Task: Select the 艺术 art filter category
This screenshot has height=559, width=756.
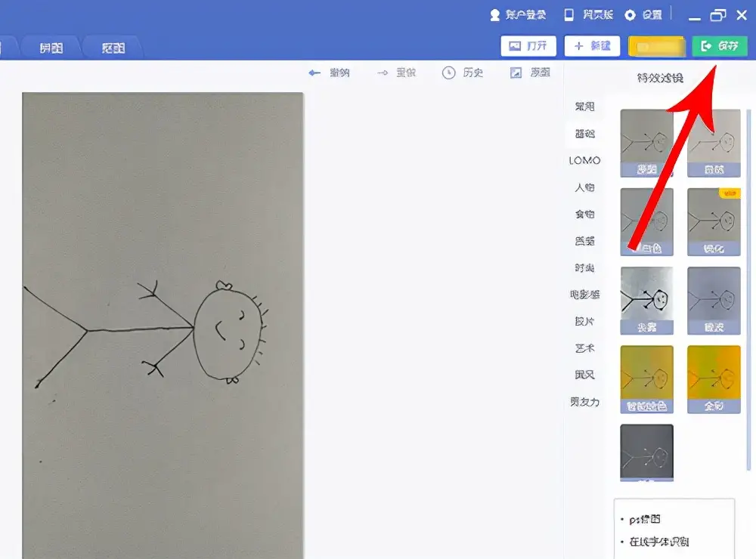Action: (584, 348)
